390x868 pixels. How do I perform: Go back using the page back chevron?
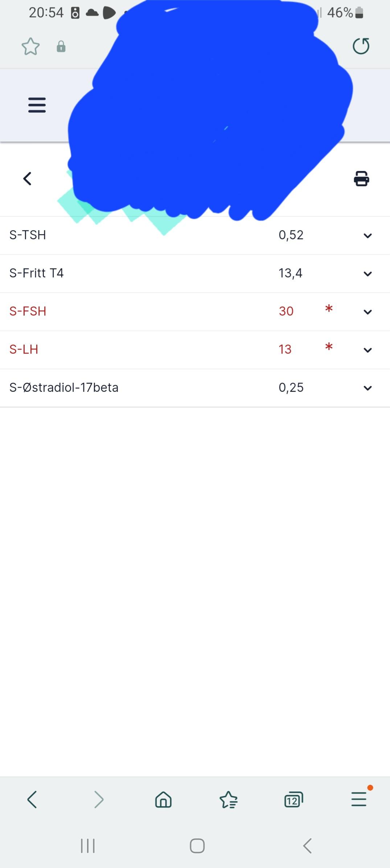pyautogui.click(x=27, y=179)
